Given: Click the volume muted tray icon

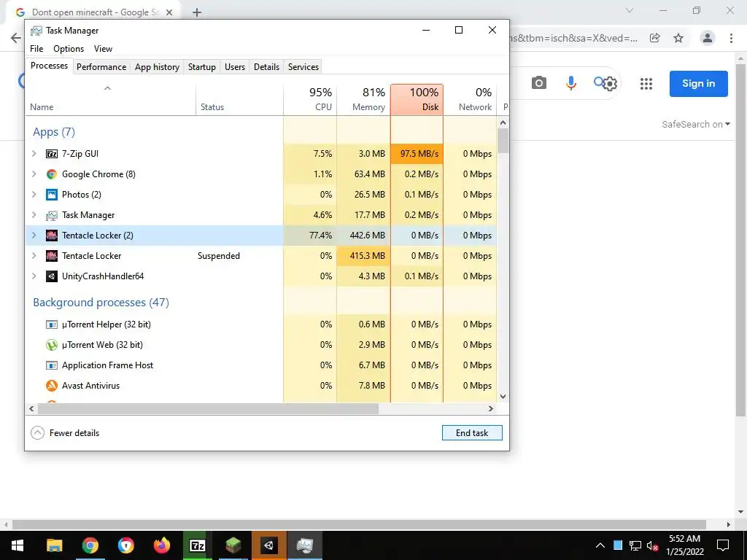Looking at the screenshot, I should tap(653, 545).
